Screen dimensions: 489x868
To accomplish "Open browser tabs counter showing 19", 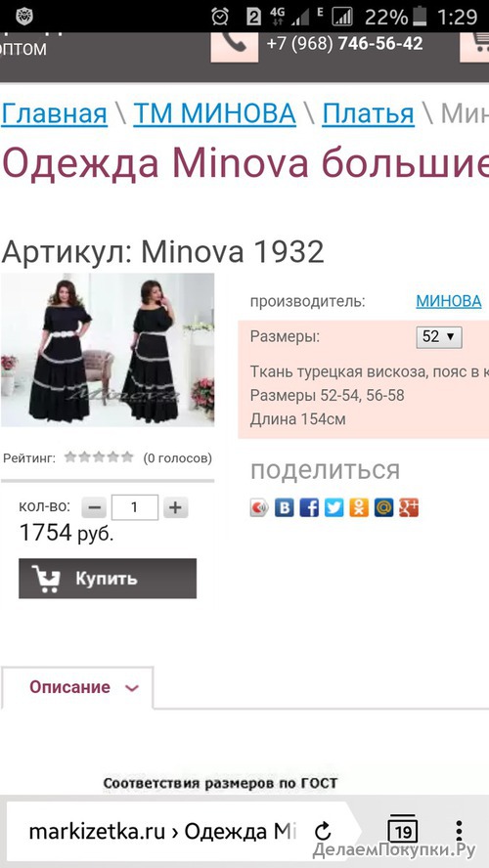I will pyautogui.click(x=403, y=829).
